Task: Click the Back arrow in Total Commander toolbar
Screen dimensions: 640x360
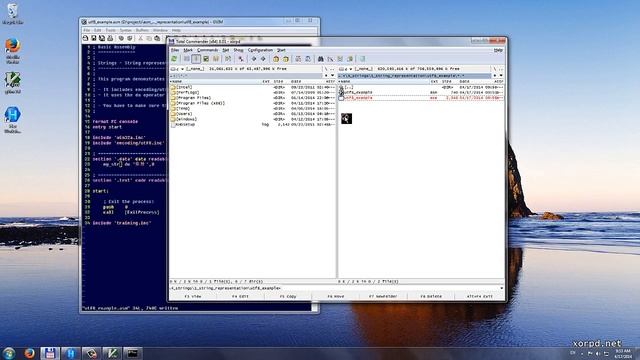Action: click(x=253, y=59)
